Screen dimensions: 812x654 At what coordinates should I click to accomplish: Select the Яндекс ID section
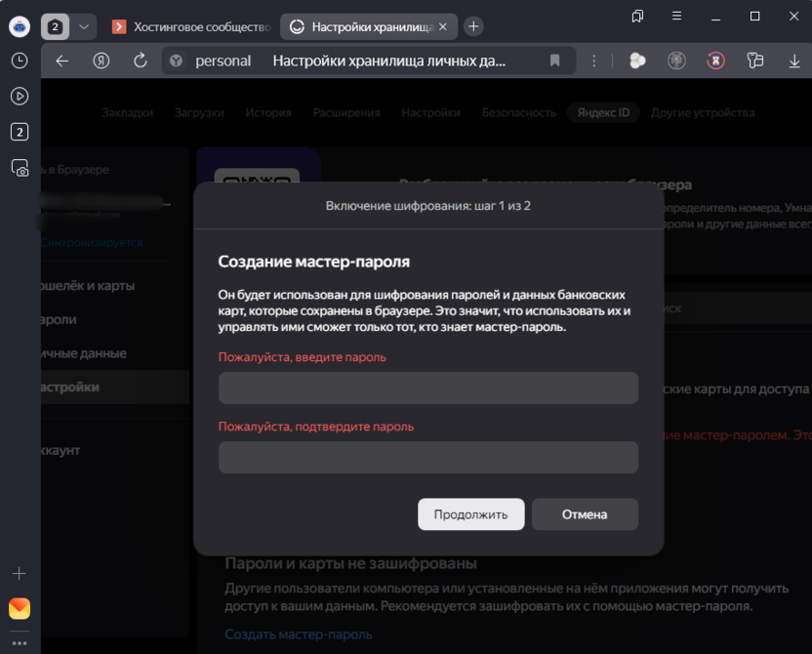pyautogui.click(x=603, y=112)
